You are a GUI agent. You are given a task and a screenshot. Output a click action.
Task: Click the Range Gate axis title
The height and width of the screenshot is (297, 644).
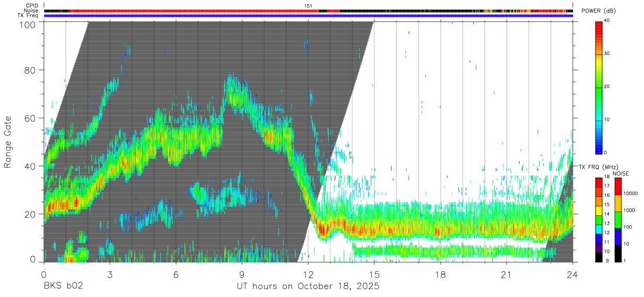pyautogui.click(x=8, y=142)
